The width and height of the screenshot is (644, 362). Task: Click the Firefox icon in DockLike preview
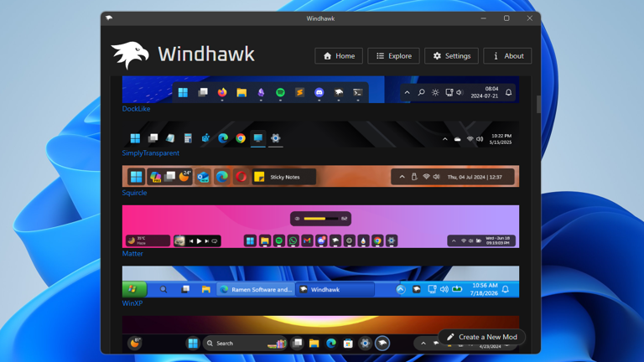point(222,92)
